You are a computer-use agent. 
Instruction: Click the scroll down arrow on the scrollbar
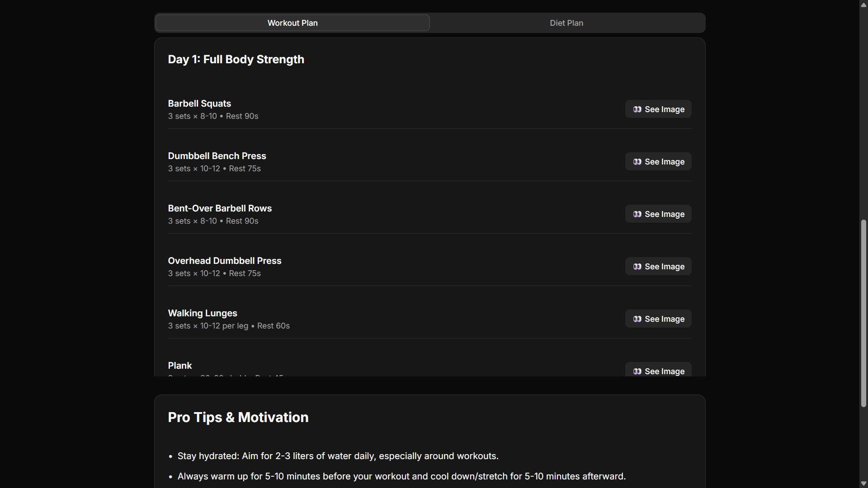pos(863,483)
